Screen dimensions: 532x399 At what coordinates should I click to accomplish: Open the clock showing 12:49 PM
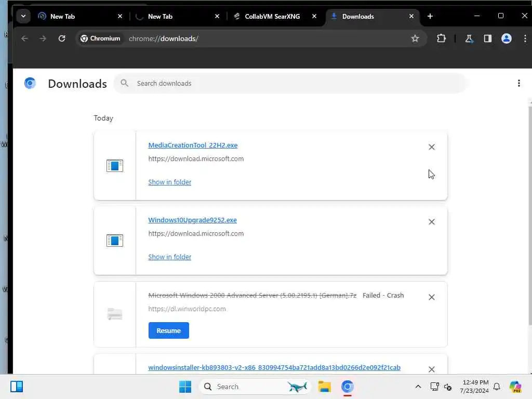(474, 387)
